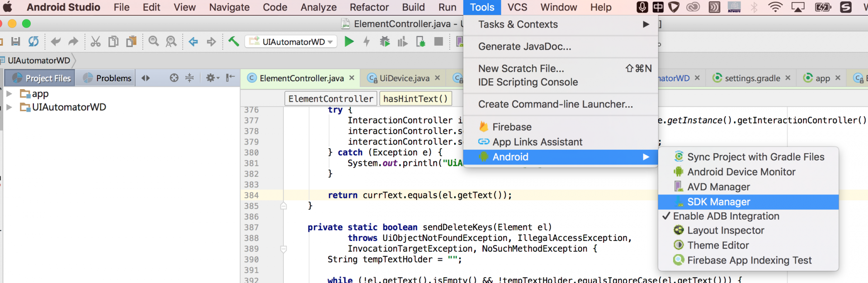The height and width of the screenshot is (283, 868).
Task: Toggle Enable ADB Integration menu item
Action: [726, 216]
